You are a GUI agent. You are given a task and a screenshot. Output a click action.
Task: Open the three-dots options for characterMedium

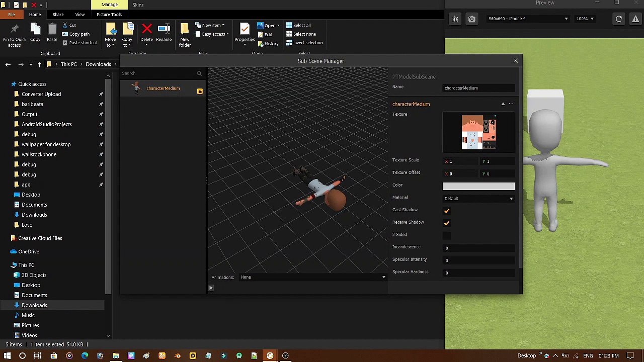pos(511,104)
